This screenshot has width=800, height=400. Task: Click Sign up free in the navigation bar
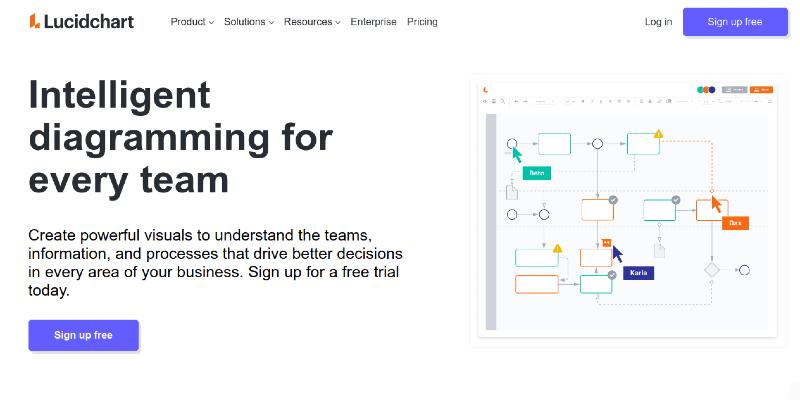click(x=735, y=22)
